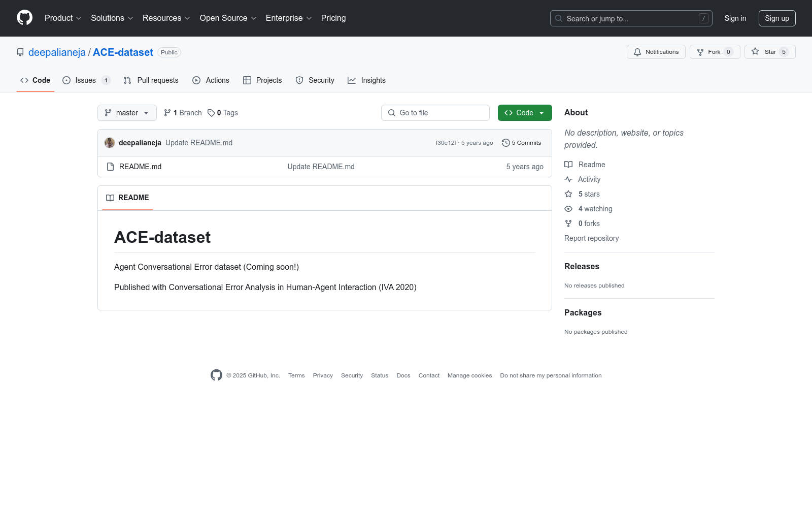This screenshot has width=812, height=508.
Task: Open the Pull requests tab
Action: coord(151,80)
